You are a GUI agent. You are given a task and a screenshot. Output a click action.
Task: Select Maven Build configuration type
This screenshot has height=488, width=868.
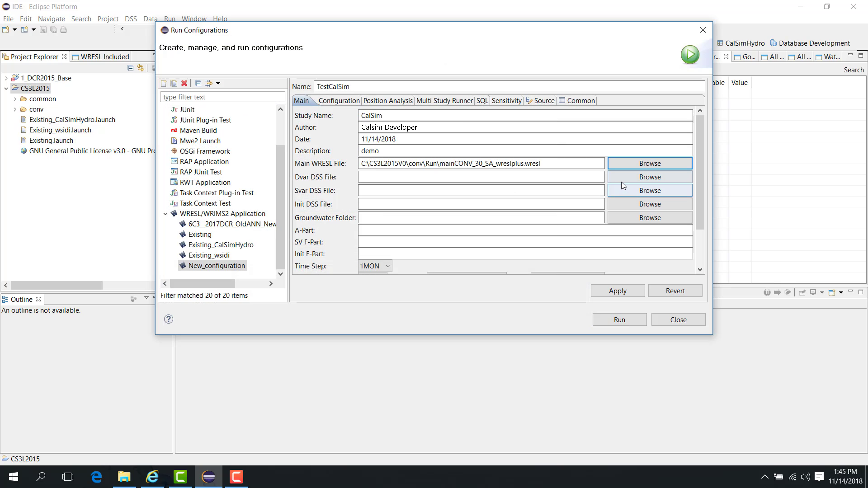(198, 130)
